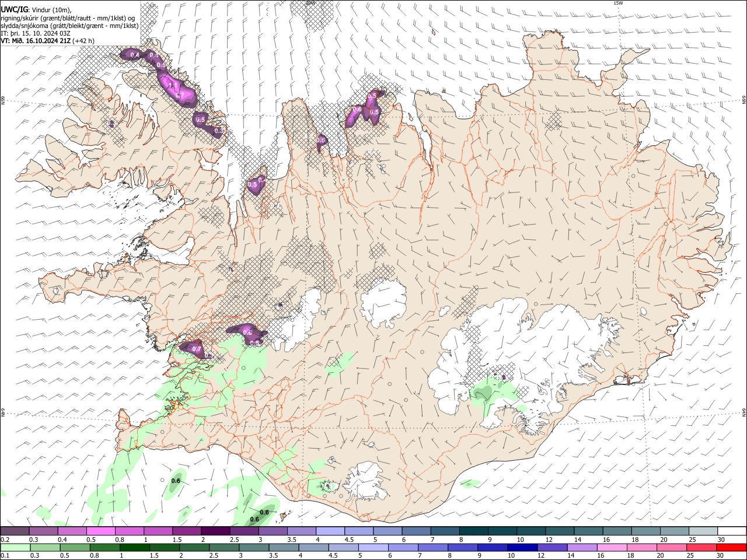Pick the 2–2.5 swatch in lower rain legend
Screen dimensions: 747x560
tap(194, 548)
